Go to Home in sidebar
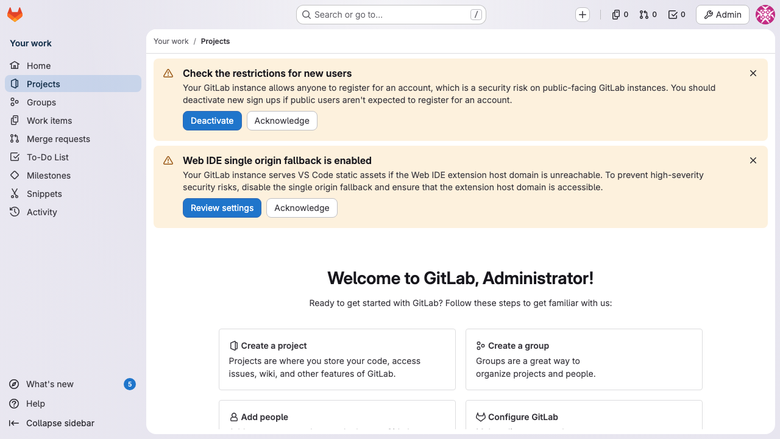Image resolution: width=780 pixels, height=439 pixels. (73, 66)
